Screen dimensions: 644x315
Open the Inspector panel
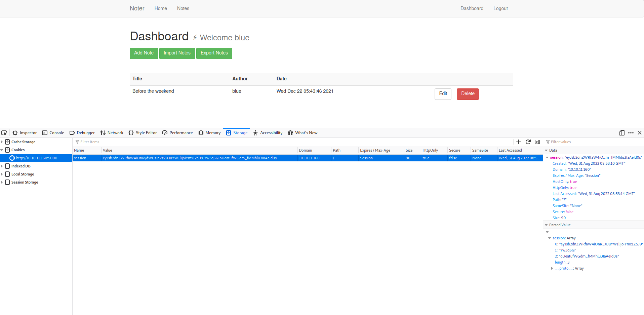25,133
